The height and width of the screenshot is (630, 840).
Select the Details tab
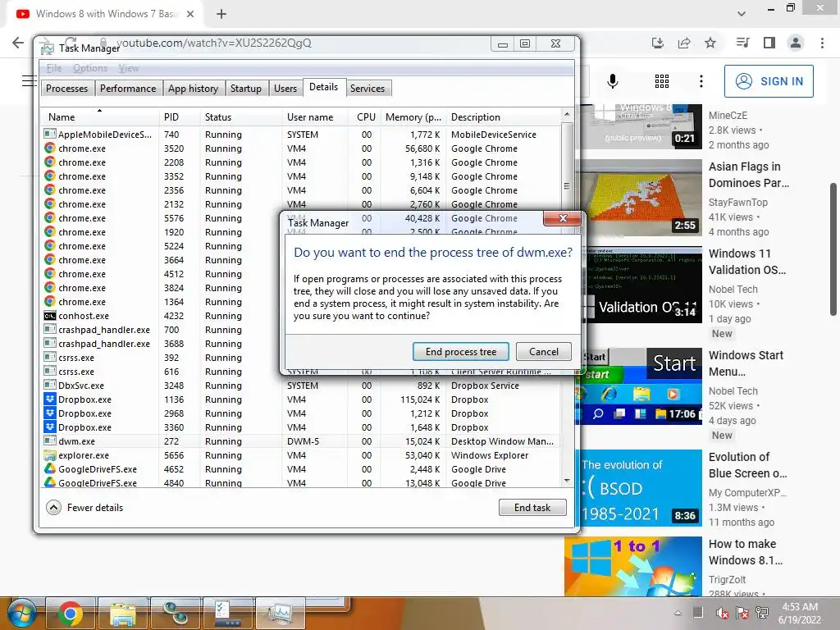pyautogui.click(x=323, y=87)
